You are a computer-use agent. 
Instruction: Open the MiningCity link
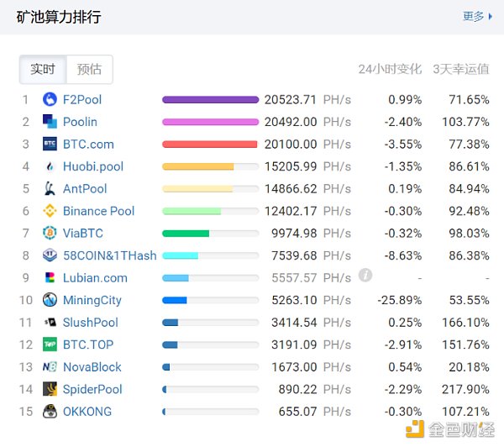point(92,300)
